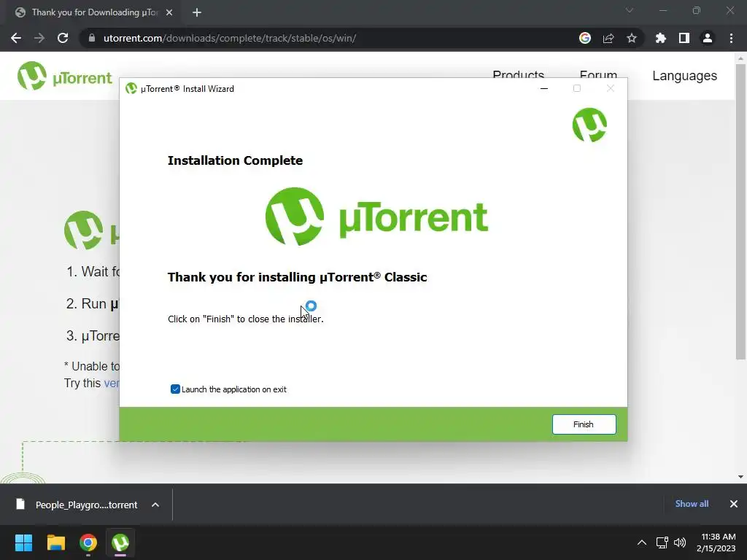The width and height of the screenshot is (747, 560).
Task: Open the Products menu on website
Action: pos(519,75)
